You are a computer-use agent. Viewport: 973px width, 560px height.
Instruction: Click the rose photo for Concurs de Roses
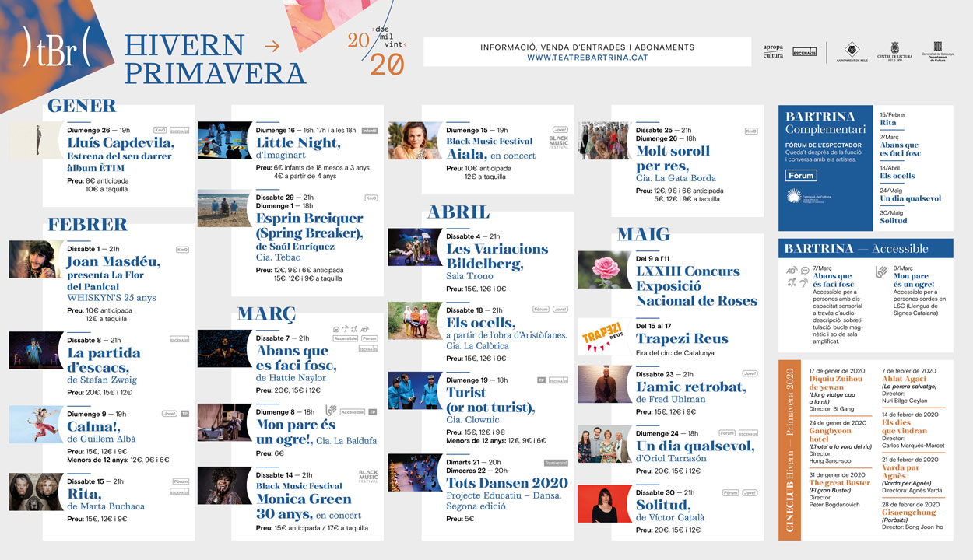(x=604, y=270)
